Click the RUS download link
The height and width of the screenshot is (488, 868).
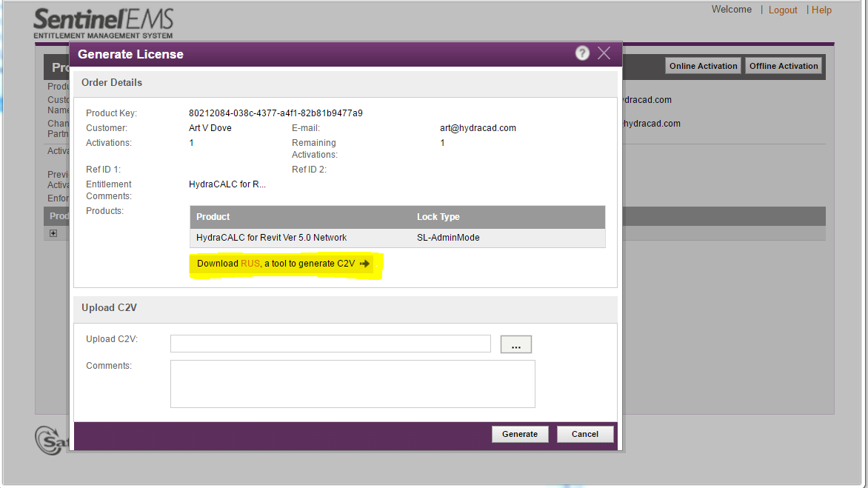(x=250, y=264)
